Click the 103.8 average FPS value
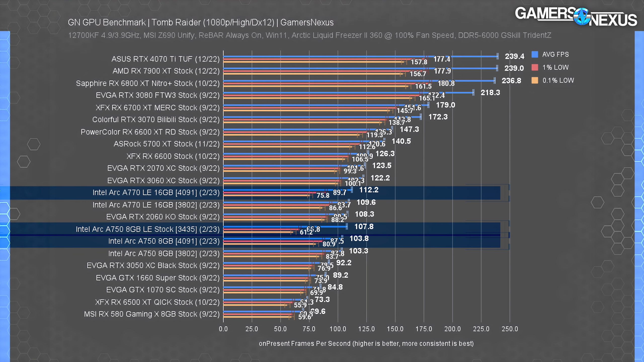The image size is (644, 362). tap(359, 239)
